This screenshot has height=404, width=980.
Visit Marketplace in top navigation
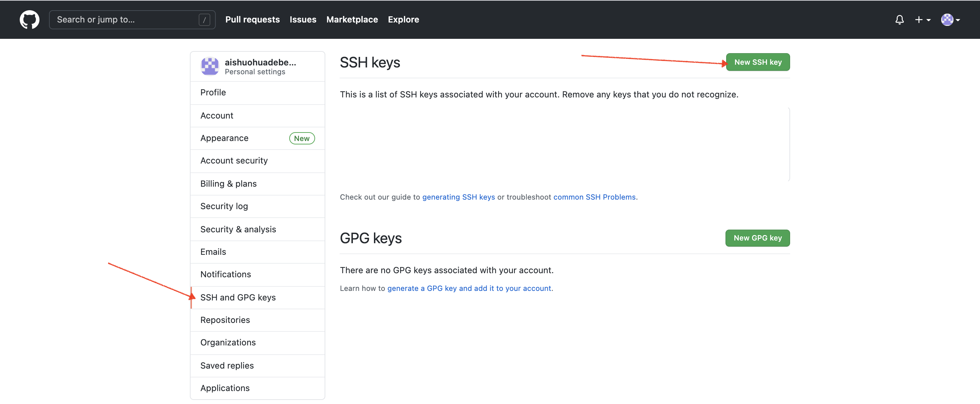coord(352,20)
